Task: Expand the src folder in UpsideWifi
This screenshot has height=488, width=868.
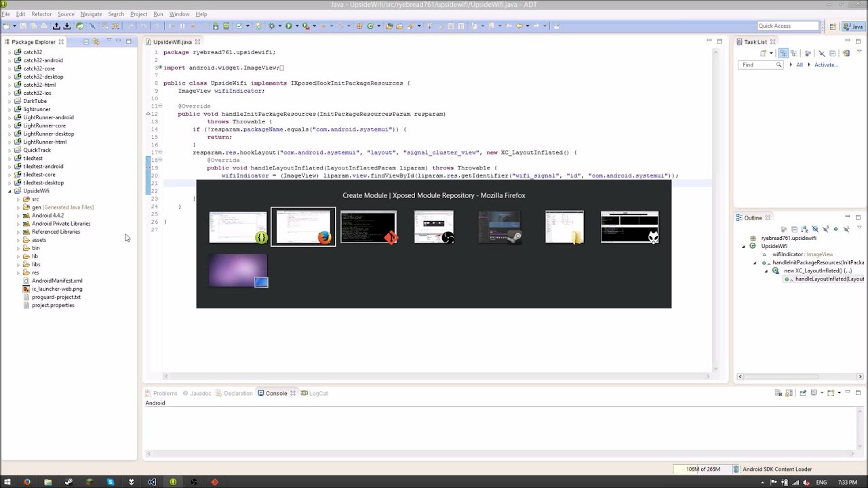Action: click(18, 199)
